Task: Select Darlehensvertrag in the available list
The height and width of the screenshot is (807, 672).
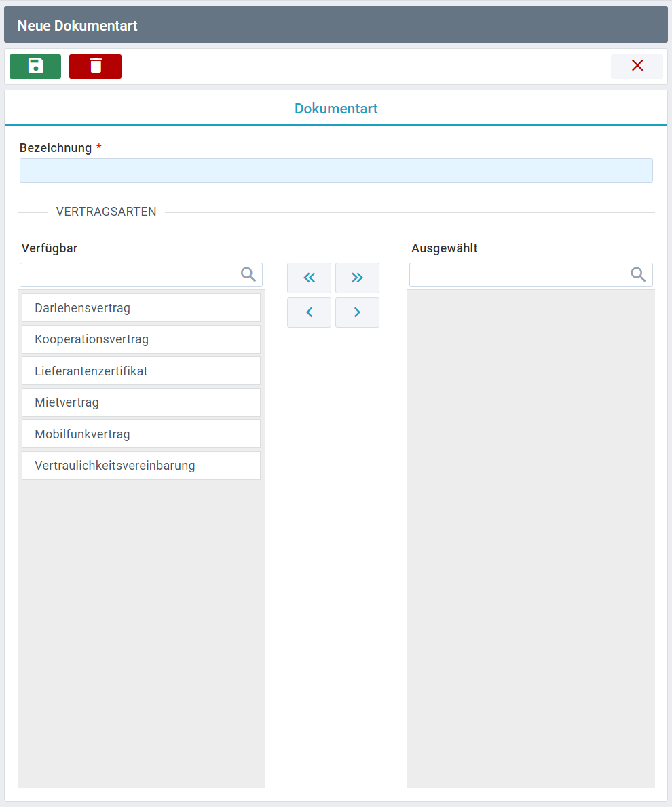Action: 141,307
